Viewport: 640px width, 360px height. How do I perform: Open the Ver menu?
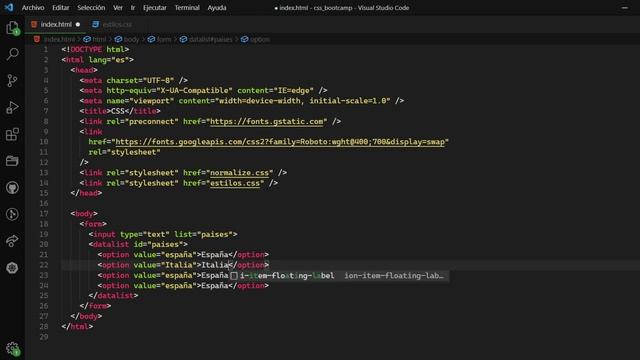(x=118, y=8)
